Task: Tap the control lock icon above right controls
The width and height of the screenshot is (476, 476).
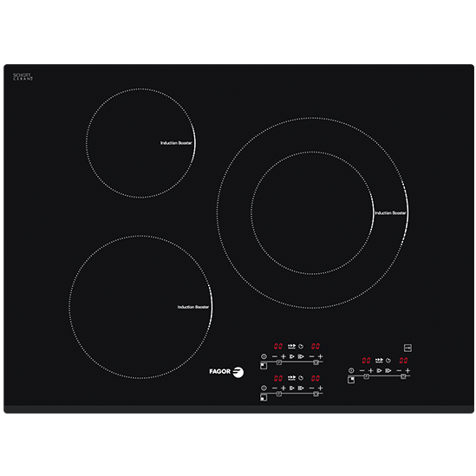Action: [x=408, y=348]
